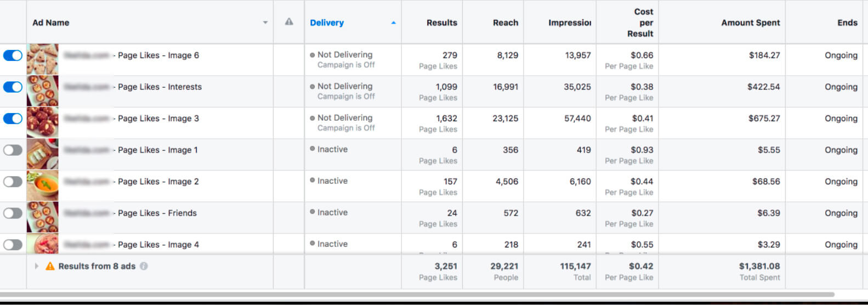The image size is (868, 305).
Task: Click Not Delivering status of Image 3 ad
Action: [x=344, y=118]
